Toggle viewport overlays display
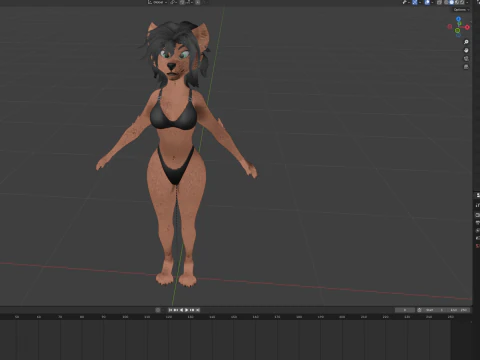 (x=427, y=2)
